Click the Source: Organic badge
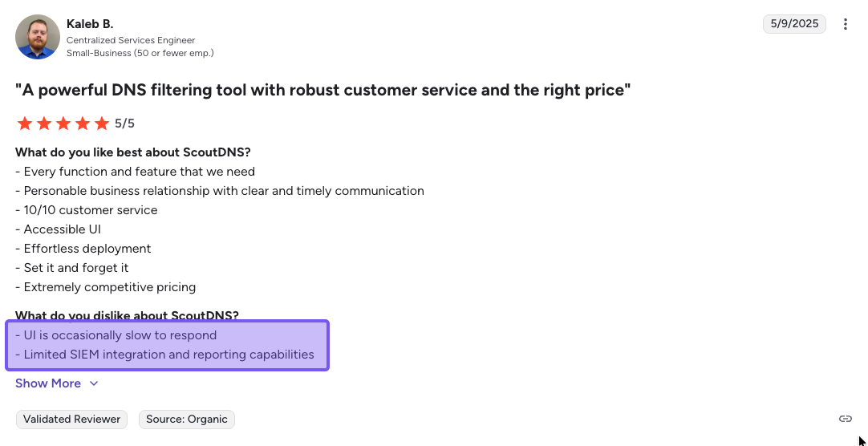 point(187,419)
